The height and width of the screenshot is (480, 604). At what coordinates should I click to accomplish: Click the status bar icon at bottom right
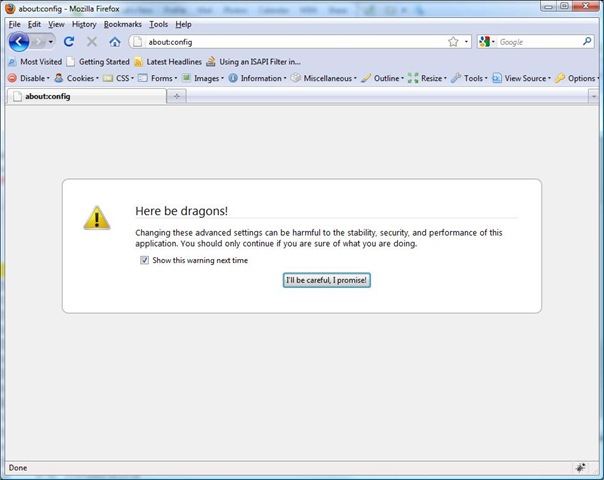tap(579, 467)
